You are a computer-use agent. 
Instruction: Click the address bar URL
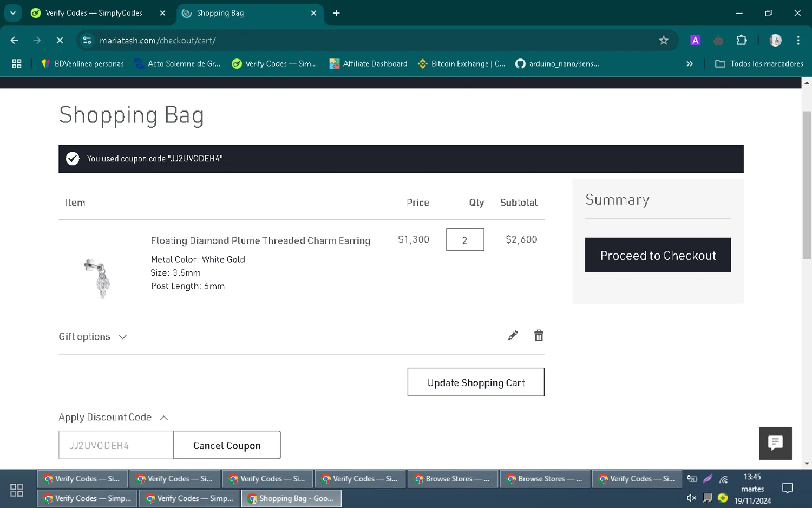click(158, 41)
